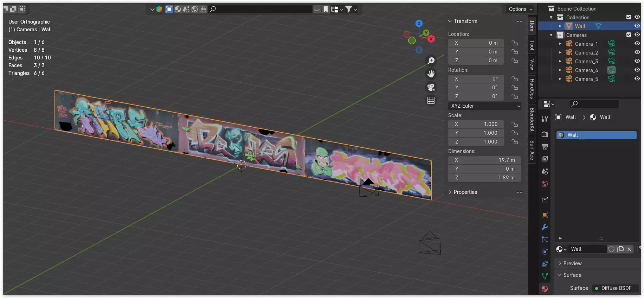This screenshot has height=298, width=644.
Task: Click the zoom magnifier viewport gizmo
Action: click(431, 61)
